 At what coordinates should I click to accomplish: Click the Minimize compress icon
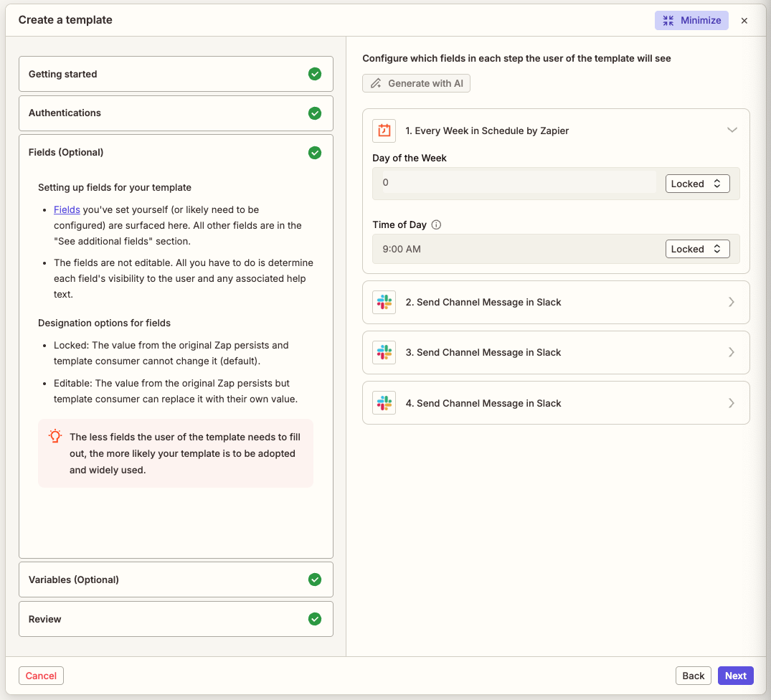coord(668,20)
